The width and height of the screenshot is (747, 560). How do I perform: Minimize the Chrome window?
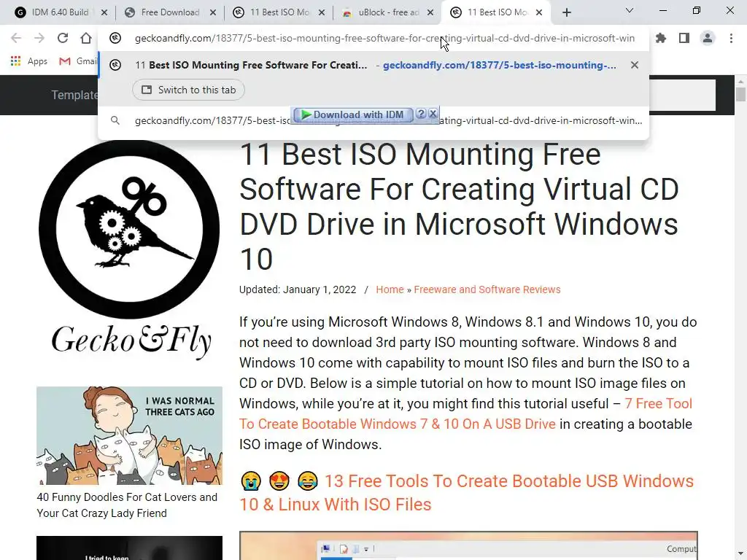(662, 10)
